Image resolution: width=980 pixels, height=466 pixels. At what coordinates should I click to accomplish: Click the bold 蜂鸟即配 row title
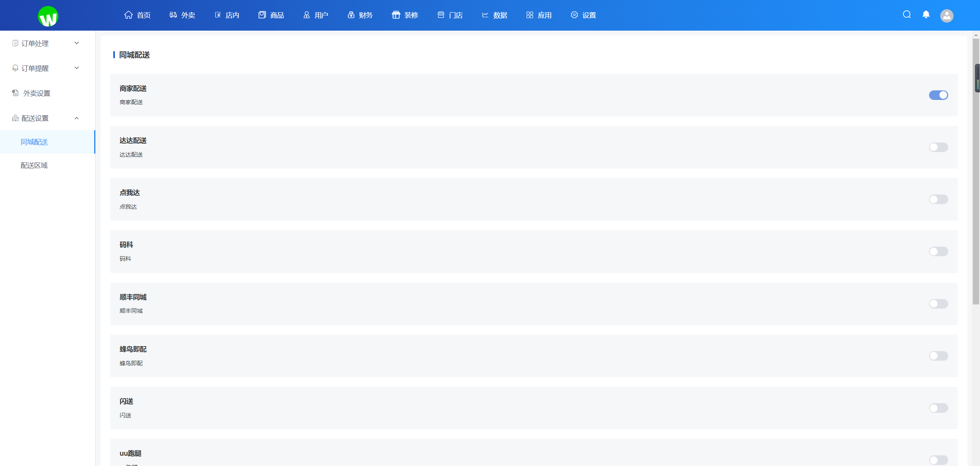(x=133, y=349)
